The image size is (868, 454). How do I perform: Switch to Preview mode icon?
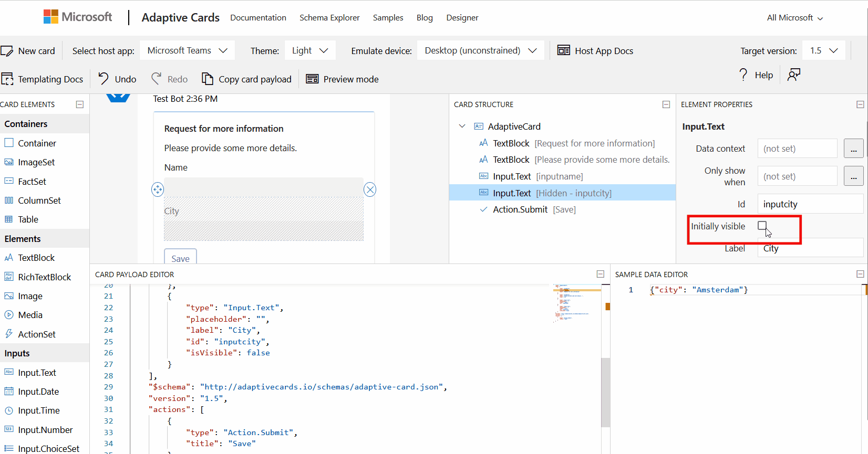[x=312, y=79]
